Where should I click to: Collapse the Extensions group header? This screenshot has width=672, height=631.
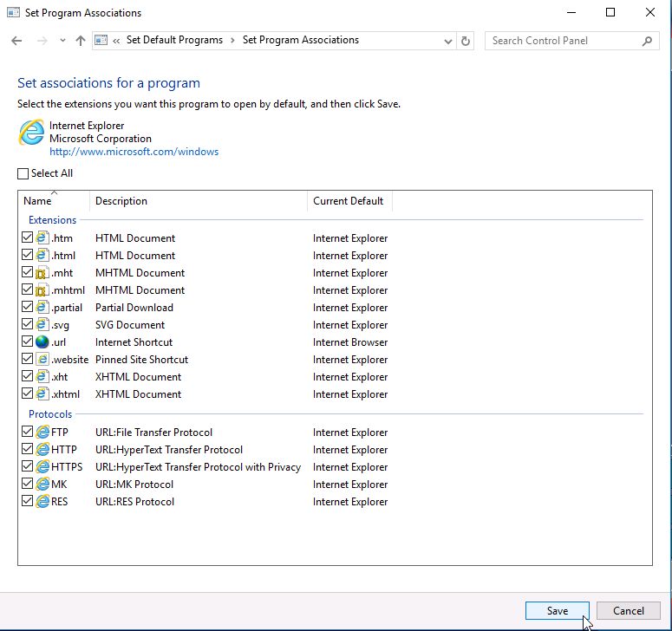click(x=52, y=220)
